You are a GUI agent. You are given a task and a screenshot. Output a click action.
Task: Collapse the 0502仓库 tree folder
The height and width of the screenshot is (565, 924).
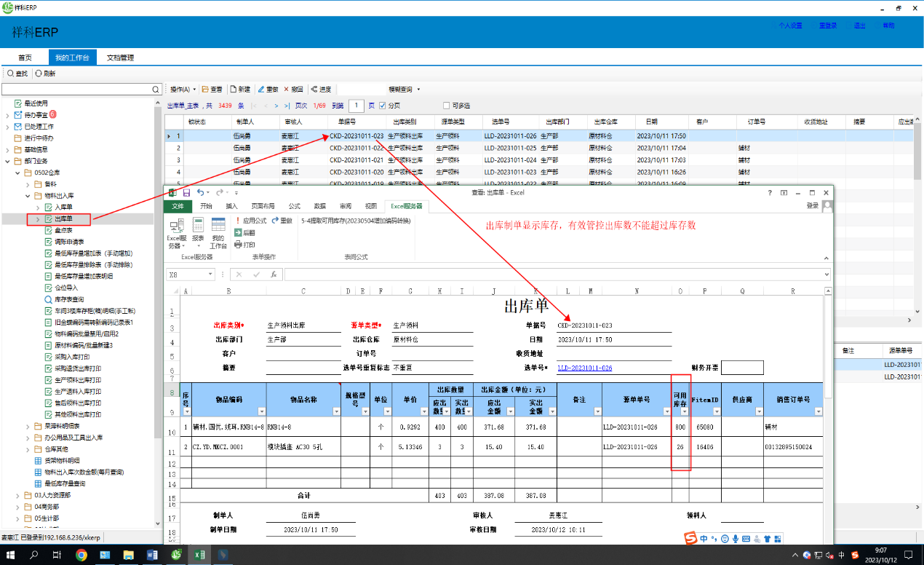click(x=17, y=173)
